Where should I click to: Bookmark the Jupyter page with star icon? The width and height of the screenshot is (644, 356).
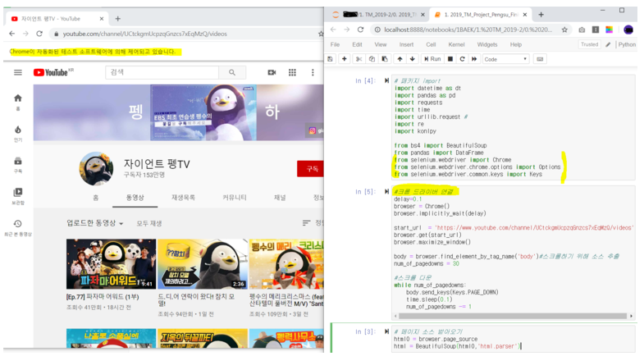(564, 30)
